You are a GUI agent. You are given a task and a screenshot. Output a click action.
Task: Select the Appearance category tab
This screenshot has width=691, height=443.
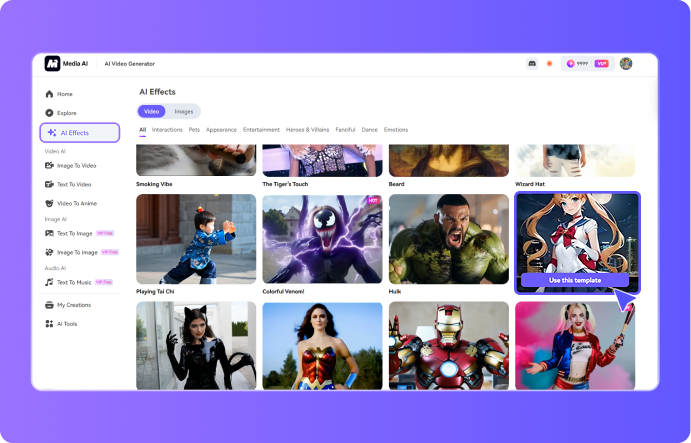pos(221,130)
